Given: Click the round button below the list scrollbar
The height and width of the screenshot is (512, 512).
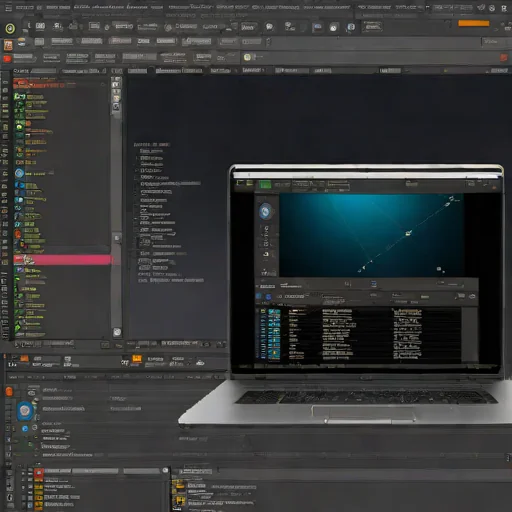Looking at the screenshot, I should click(x=117, y=332).
